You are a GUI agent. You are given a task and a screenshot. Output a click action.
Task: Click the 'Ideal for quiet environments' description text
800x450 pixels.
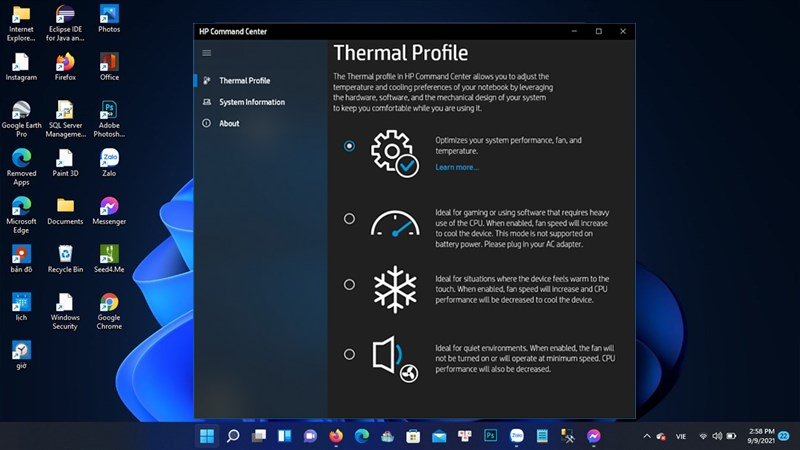tap(525, 359)
